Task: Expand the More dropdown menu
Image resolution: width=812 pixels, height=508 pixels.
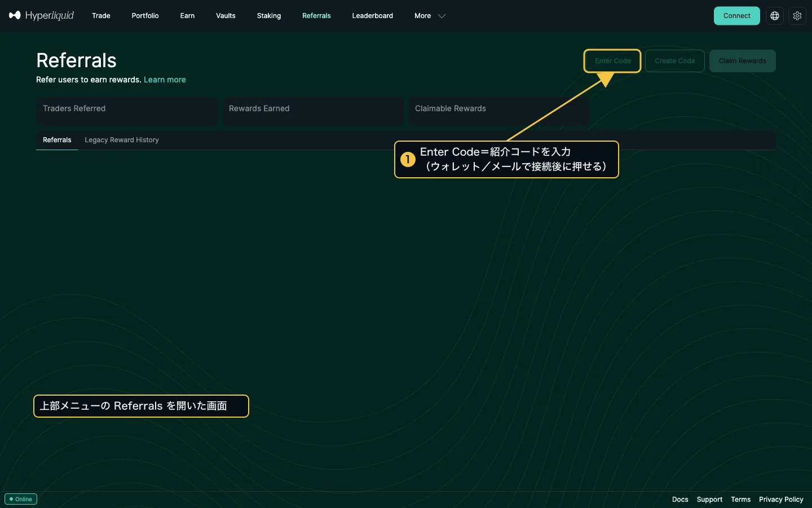Action: pyautogui.click(x=430, y=16)
